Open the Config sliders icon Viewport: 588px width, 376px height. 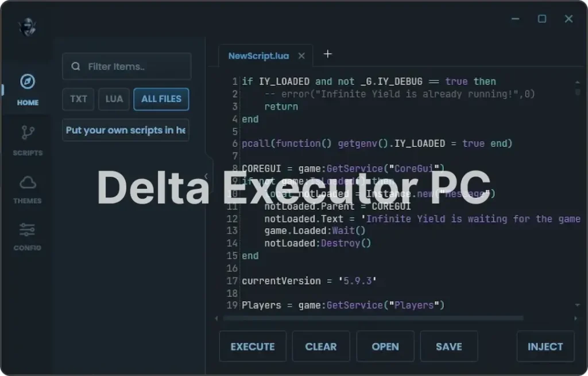[x=28, y=230]
